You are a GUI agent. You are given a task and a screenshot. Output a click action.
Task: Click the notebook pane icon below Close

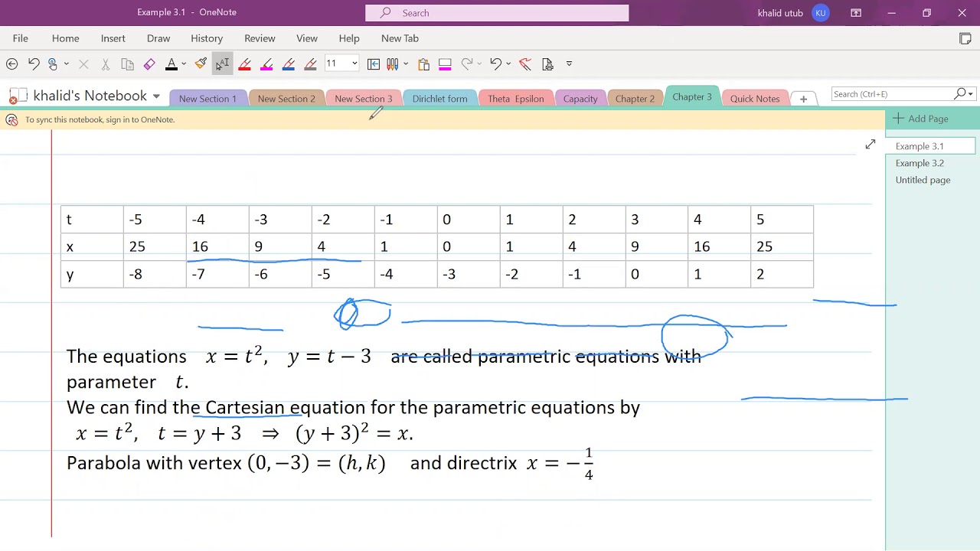[965, 38]
